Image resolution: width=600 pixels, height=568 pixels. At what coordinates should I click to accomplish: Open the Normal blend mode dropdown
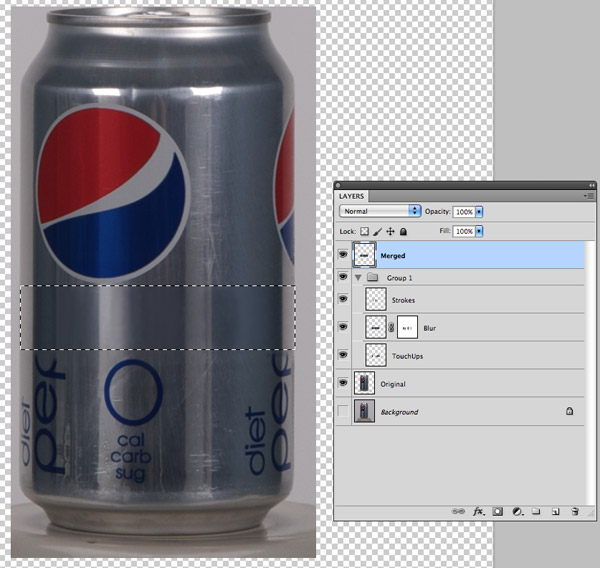click(380, 211)
